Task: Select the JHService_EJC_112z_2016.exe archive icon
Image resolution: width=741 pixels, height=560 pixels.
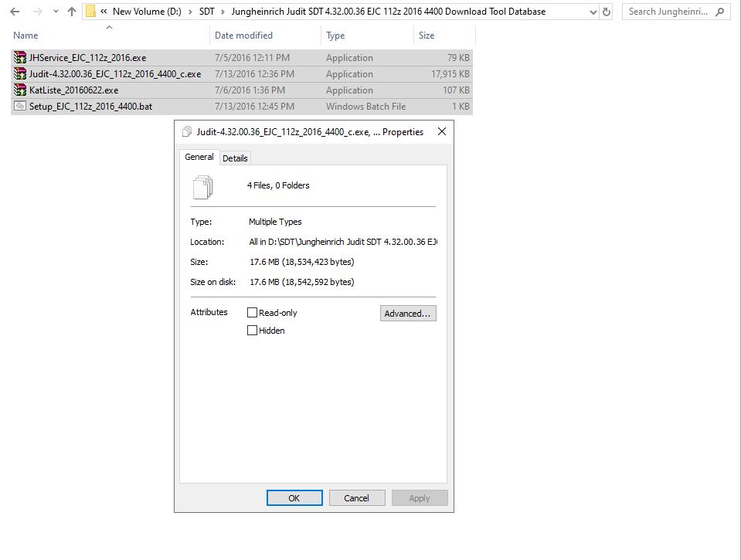Action: [20, 58]
